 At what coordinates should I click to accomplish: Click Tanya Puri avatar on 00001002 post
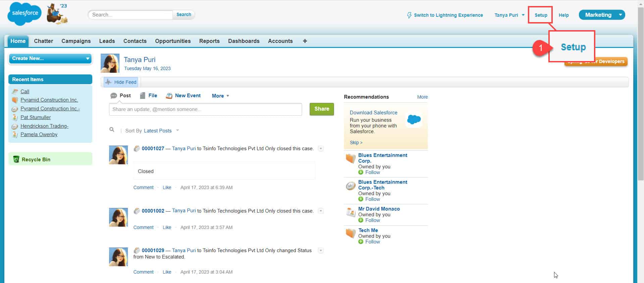pyautogui.click(x=118, y=217)
